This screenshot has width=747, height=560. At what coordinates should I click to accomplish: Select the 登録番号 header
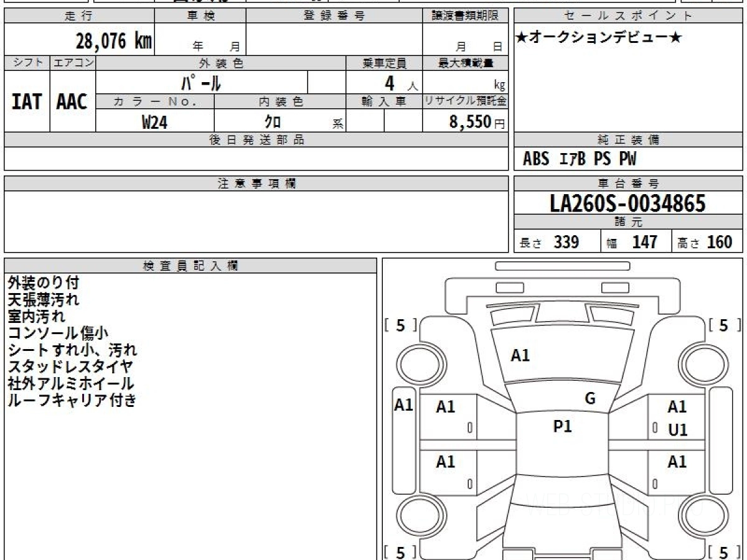pyautogui.click(x=334, y=16)
